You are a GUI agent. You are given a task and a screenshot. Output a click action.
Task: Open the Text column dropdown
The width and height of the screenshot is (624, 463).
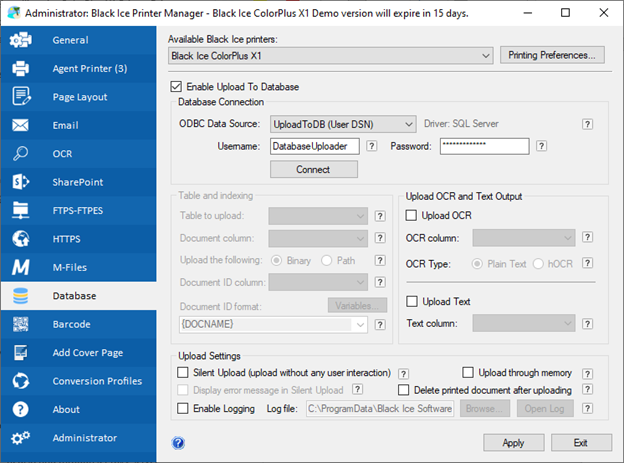(524, 323)
